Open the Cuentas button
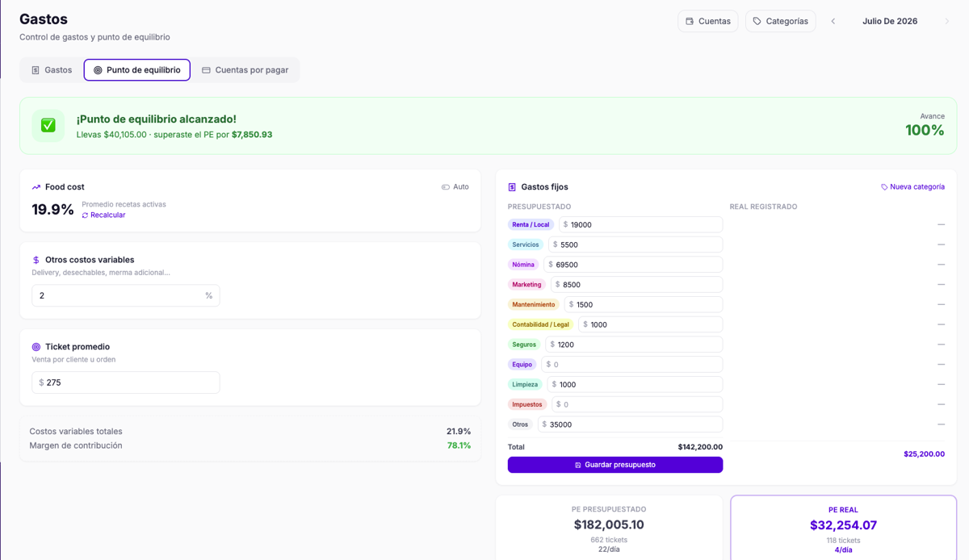 pos(708,22)
